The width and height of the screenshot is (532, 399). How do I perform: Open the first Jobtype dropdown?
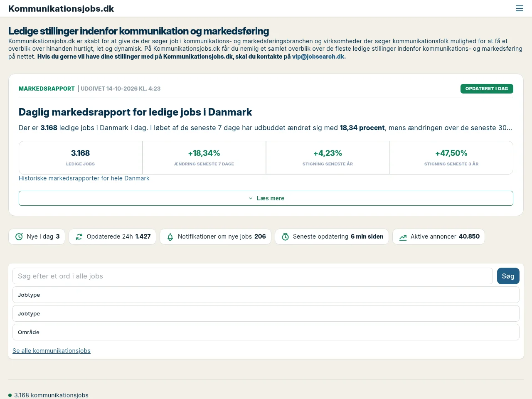(x=266, y=295)
